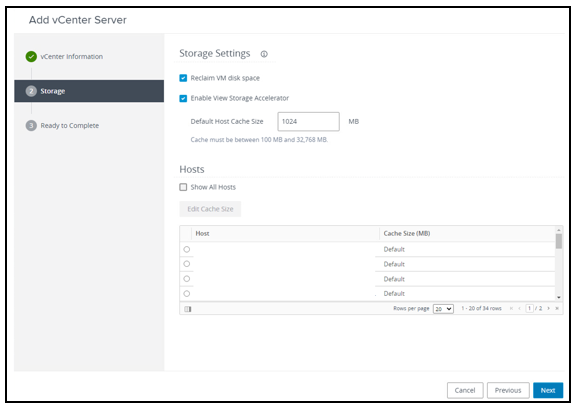Image resolution: width=576 pixels, height=408 pixels.
Task: Open the column visibility toggle icon below table
Action: click(188, 309)
